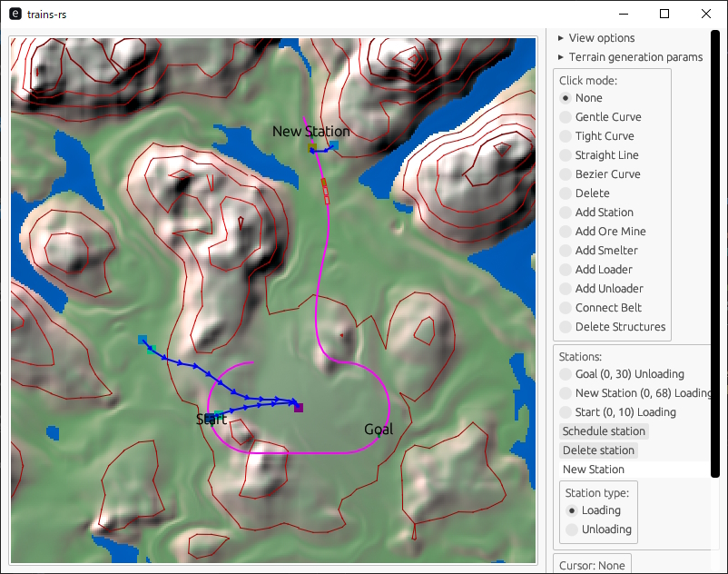Minimize the trains-rs window
This screenshot has height=574, width=728.
pos(624,14)
